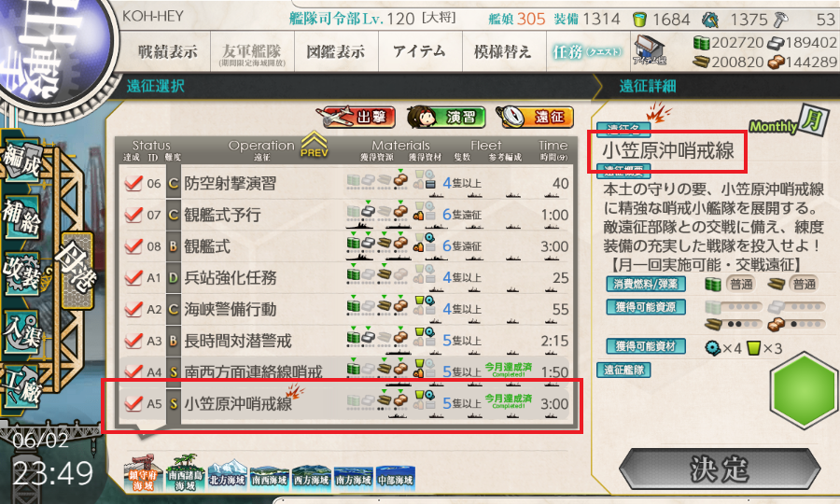Open the 任務 (クエスト) quest menu
The width and height of the screenshot is (840, 504).
(588, 51)
